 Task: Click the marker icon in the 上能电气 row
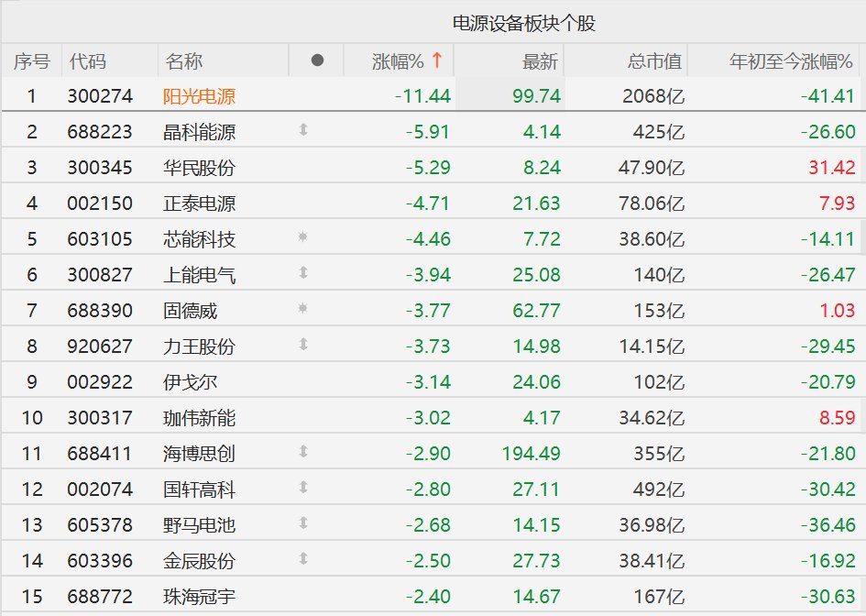pyautogui.click(x=303, y=272)
